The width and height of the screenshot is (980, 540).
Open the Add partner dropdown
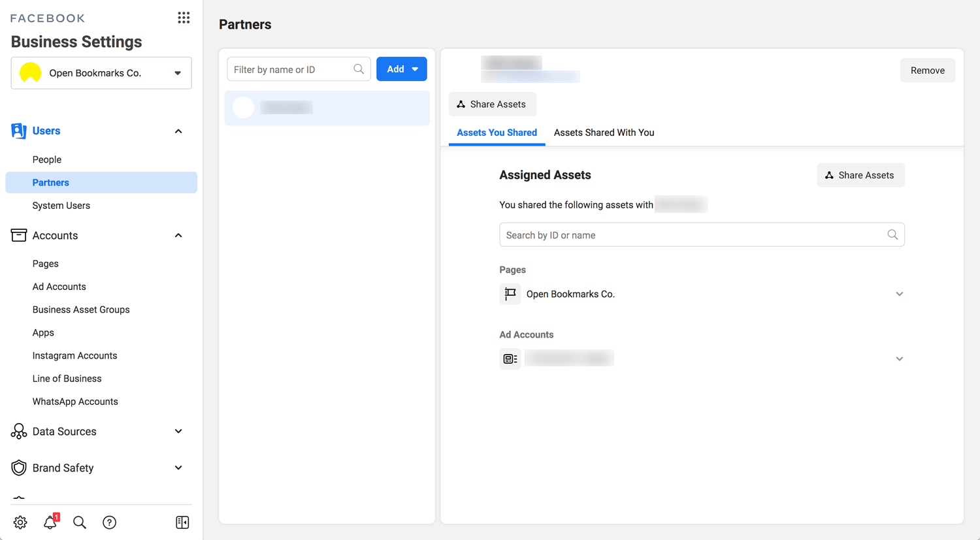(x=402, y=69)
